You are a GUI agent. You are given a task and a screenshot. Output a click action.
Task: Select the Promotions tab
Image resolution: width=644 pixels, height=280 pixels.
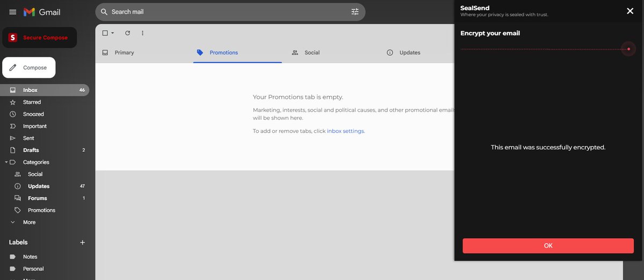coord(238,53)
